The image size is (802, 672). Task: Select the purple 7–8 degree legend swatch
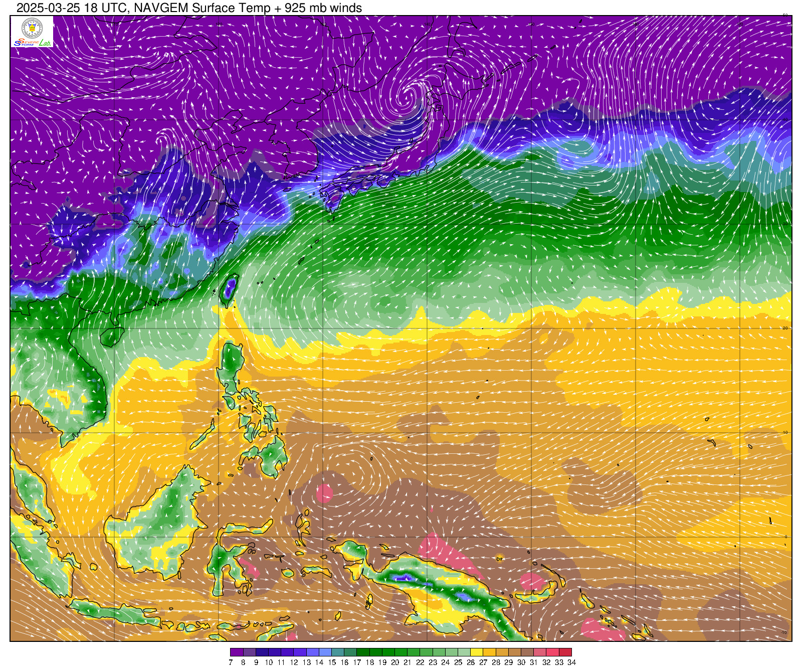click(237, 652)
